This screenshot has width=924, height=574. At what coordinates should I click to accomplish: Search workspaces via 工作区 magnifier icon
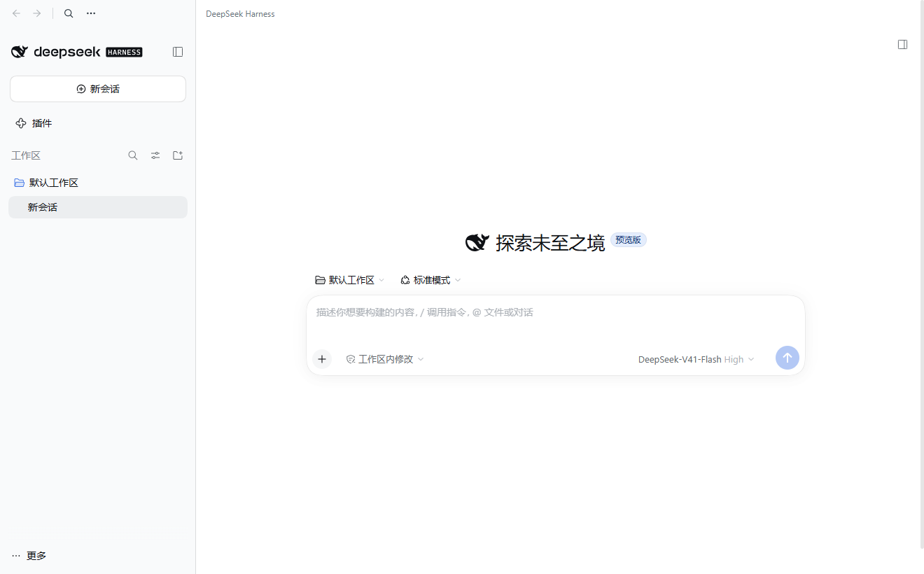pos(133,155)
